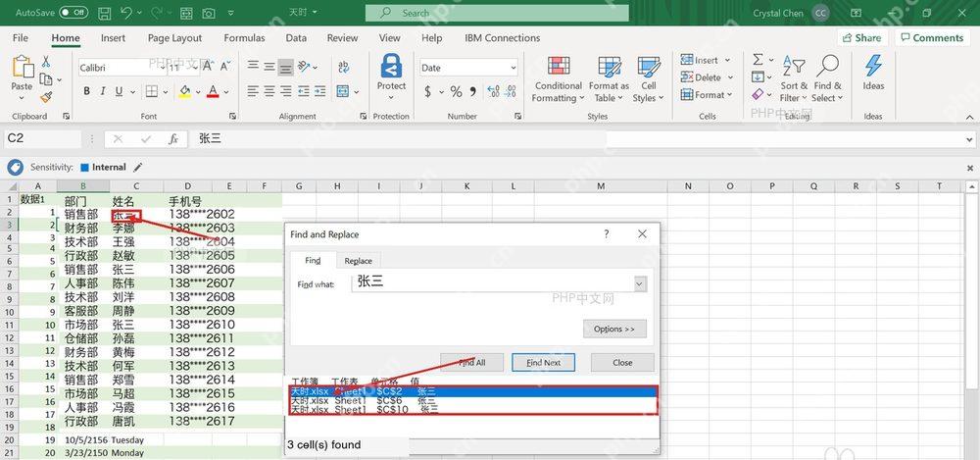Toggle Bottom Align
The height and width of the screenshot is (460, 980).
(285, 67)
